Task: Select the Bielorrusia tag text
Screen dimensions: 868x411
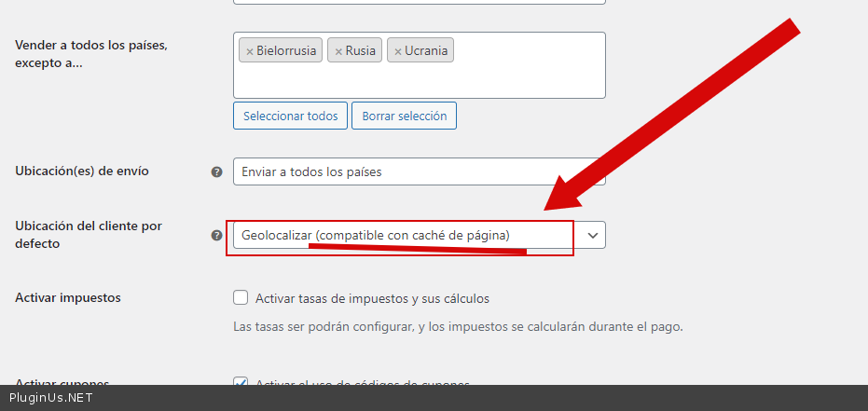Action: [x=286, y=50]
